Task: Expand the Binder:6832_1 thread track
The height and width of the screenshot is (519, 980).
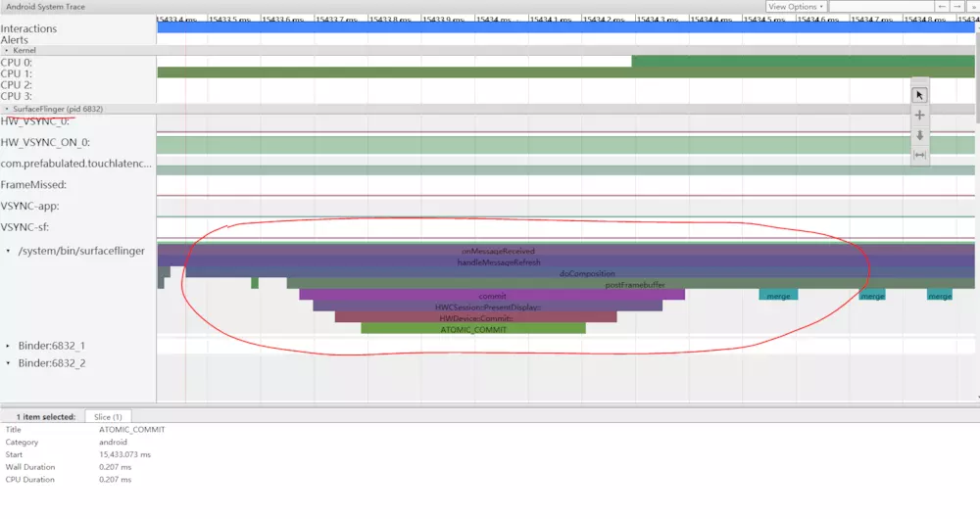Action: (8, 346)
